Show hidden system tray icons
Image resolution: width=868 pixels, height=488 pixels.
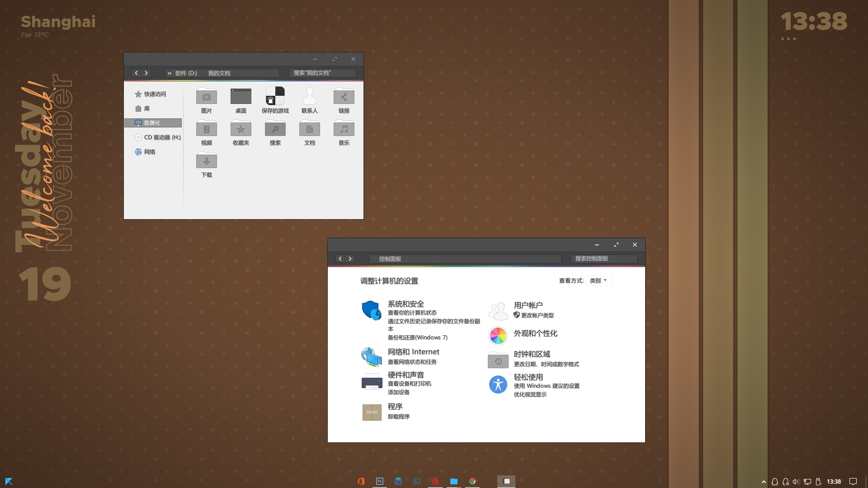764,482
